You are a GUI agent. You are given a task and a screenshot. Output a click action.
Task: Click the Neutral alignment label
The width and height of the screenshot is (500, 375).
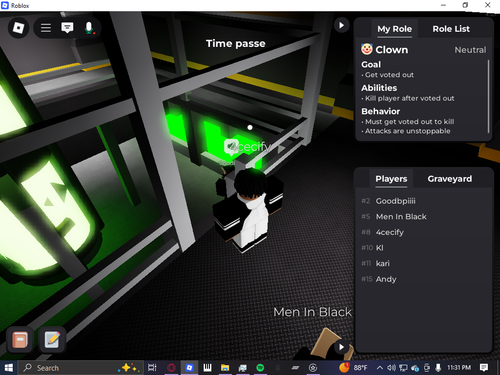point(470,50)
